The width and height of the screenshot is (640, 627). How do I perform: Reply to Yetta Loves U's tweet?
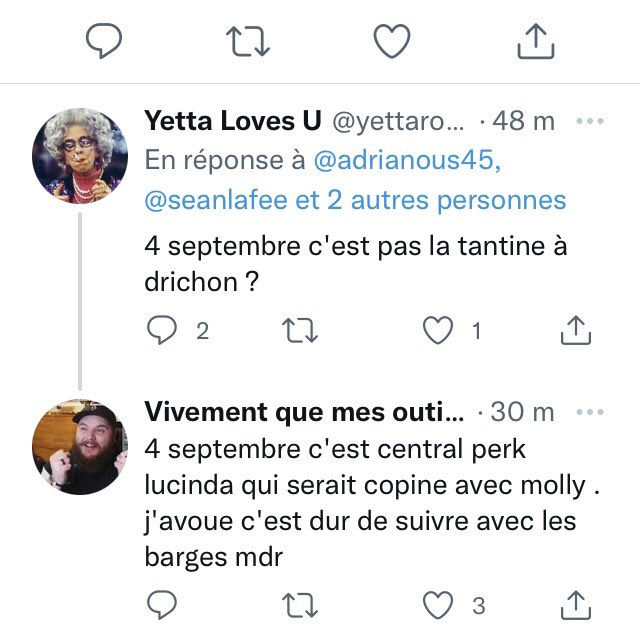pyautogui.click(x=161, y=331)
